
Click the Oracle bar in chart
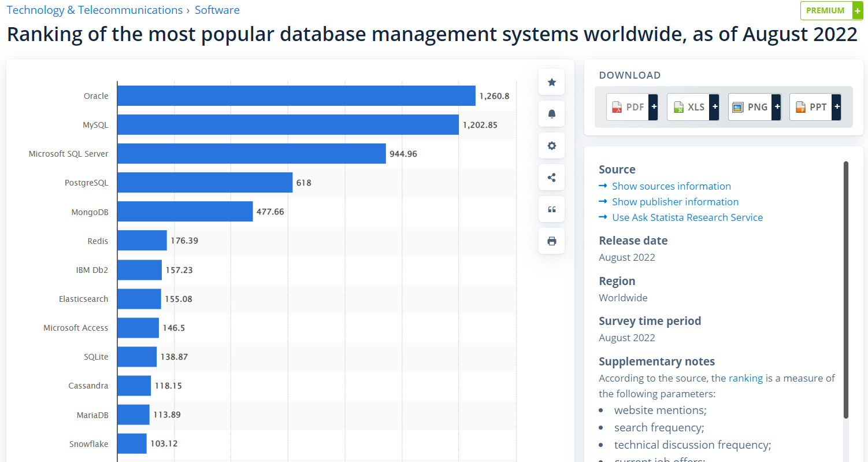point(296,96)
